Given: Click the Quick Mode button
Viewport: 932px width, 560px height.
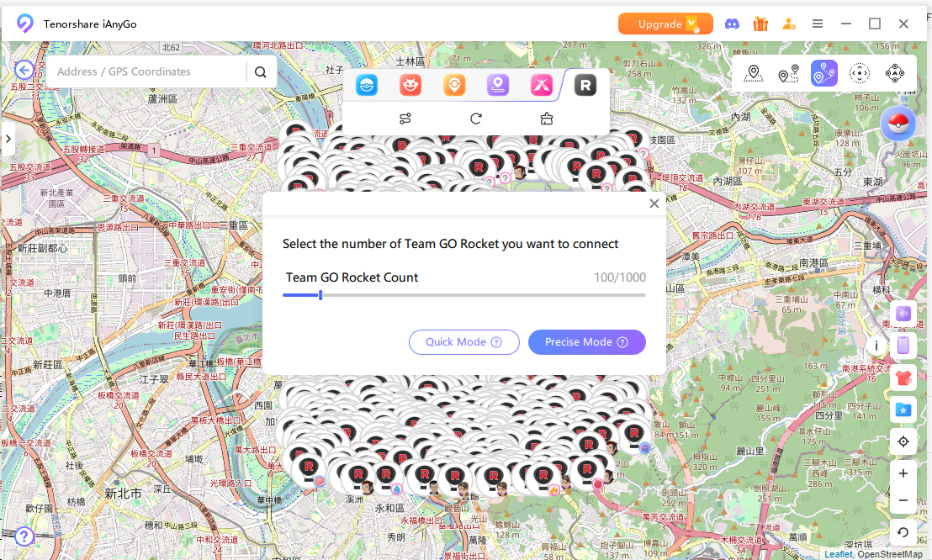Looking at the screenshot, I should pyautogui.click(x=463, y=342).
